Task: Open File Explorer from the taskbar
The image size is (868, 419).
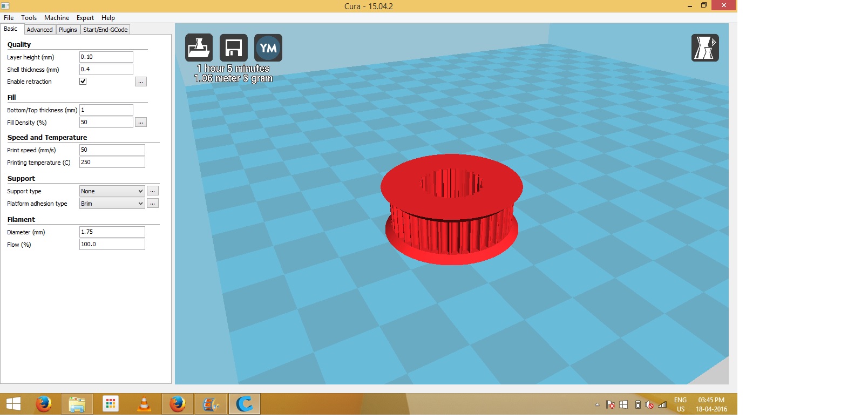Action: click(77, 404)
